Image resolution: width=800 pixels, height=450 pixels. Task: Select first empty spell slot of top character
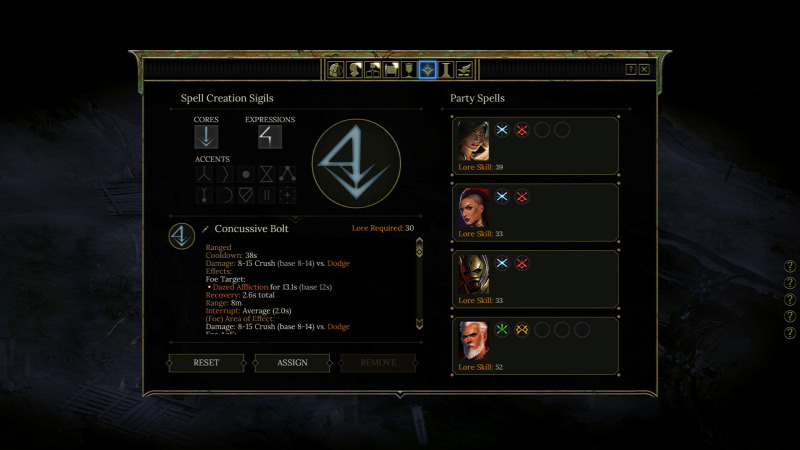click(x=542, y=130)
